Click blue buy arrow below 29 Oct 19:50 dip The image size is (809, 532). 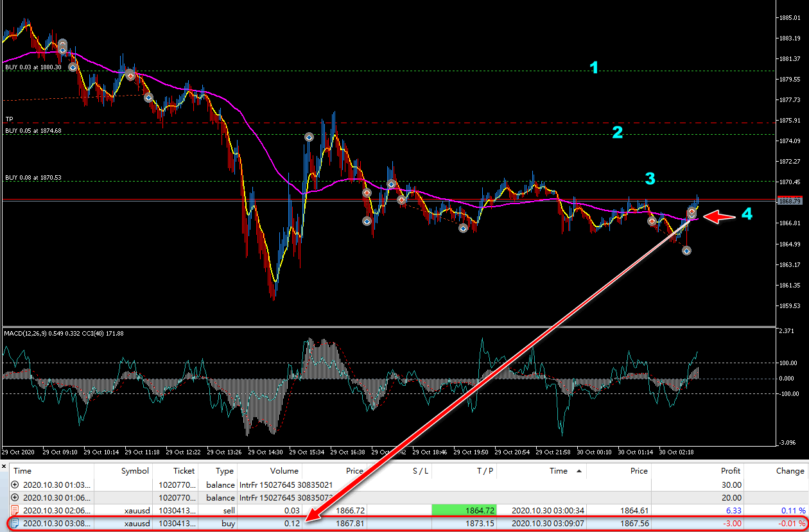pyautogui.click(x=463, y=228)
